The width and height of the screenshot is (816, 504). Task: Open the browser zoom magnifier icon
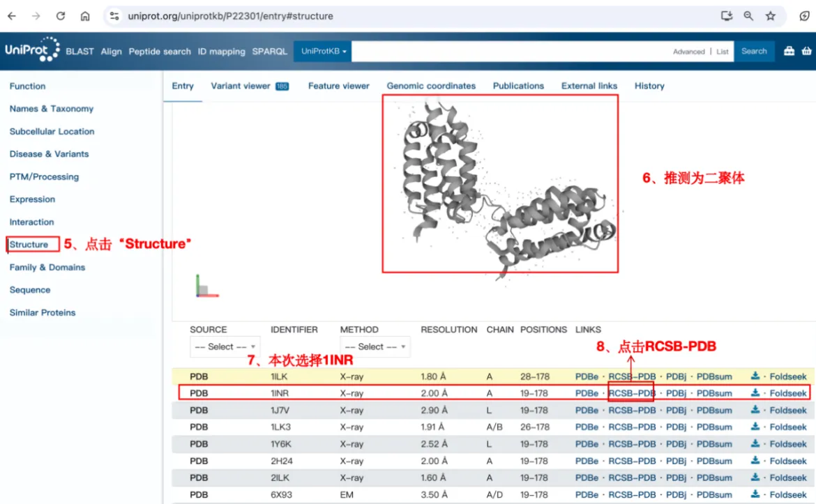748,15
